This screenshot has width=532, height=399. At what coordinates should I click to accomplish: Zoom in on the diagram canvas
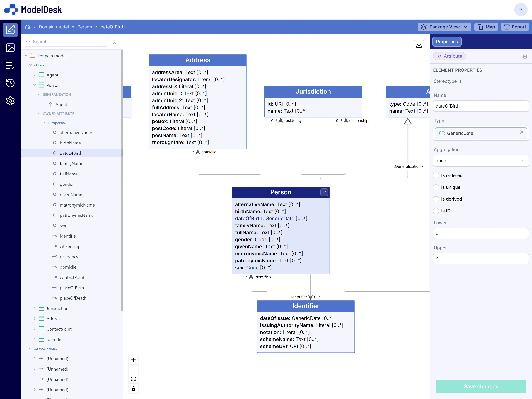(x=134, y=359)
